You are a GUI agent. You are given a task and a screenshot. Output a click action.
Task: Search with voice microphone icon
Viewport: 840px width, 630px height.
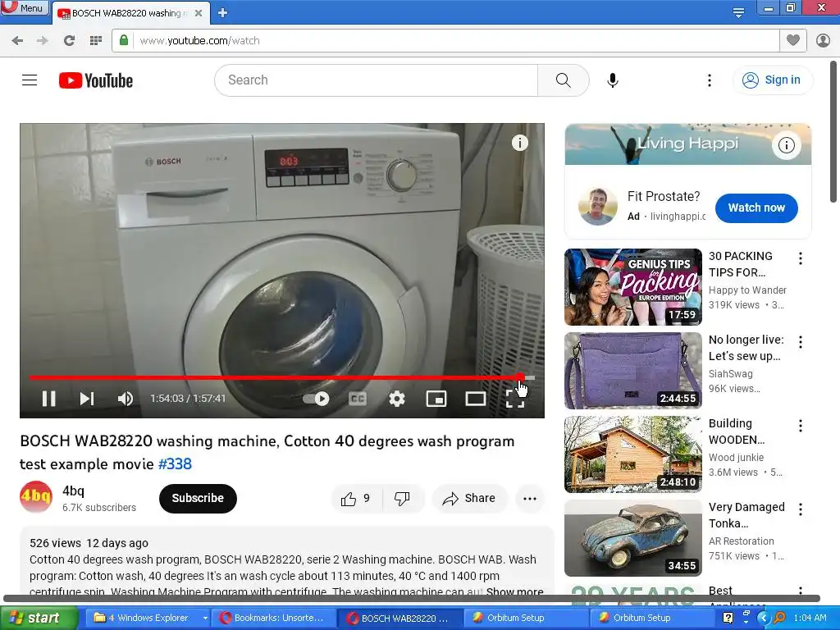(x=612, y=80)
